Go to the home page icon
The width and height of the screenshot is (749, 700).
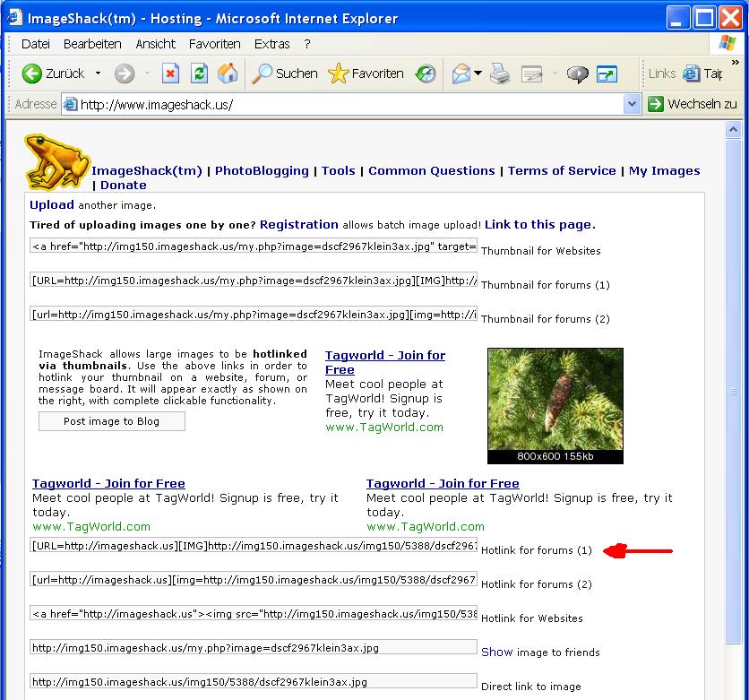[x=228, y=73]
